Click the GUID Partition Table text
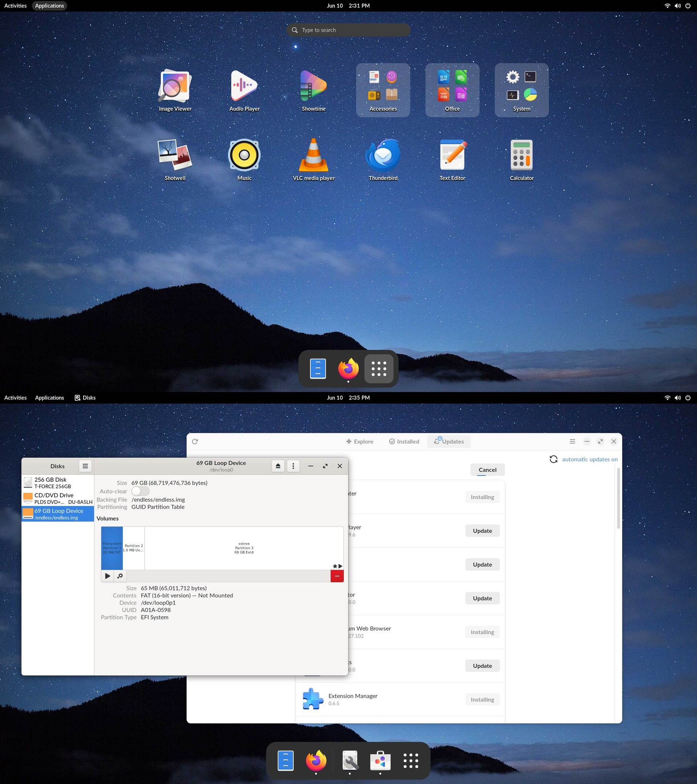 tap(158, 507)
